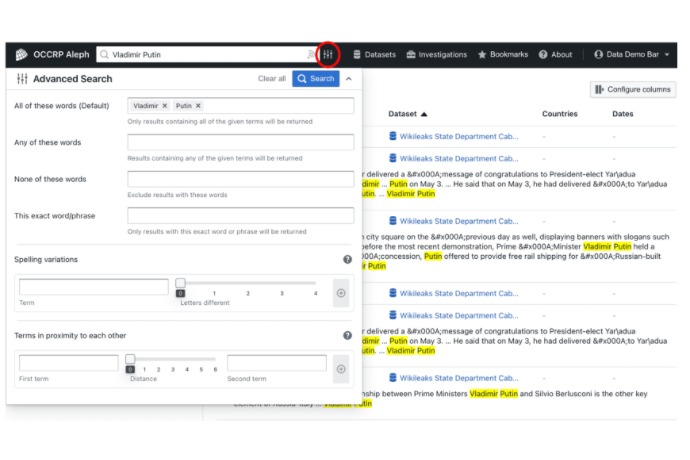Click the Spelling variations Term field
Viewport: 690px width, 460px height.
tap(94, 287)
